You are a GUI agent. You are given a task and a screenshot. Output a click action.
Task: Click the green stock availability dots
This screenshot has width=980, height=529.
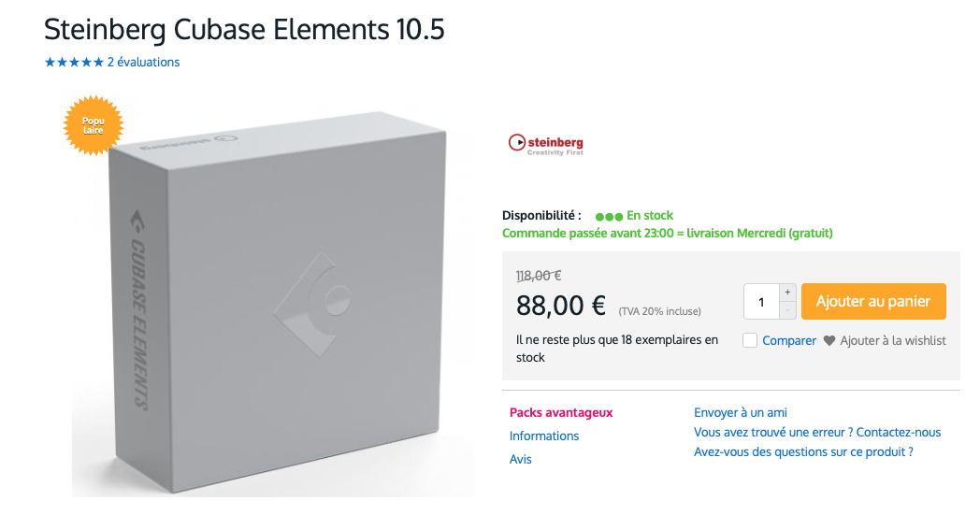click(x=609, y=217)
